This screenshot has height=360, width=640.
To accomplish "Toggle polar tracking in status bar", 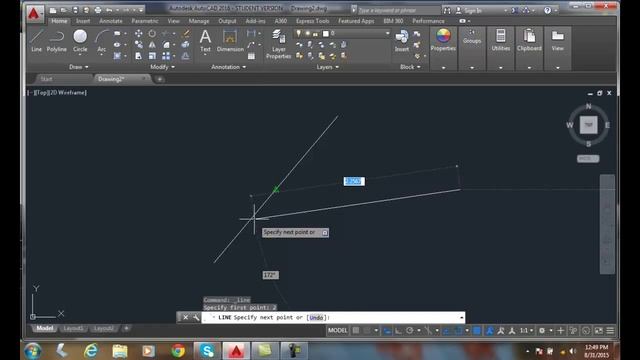I will click(x=410, y=331).
